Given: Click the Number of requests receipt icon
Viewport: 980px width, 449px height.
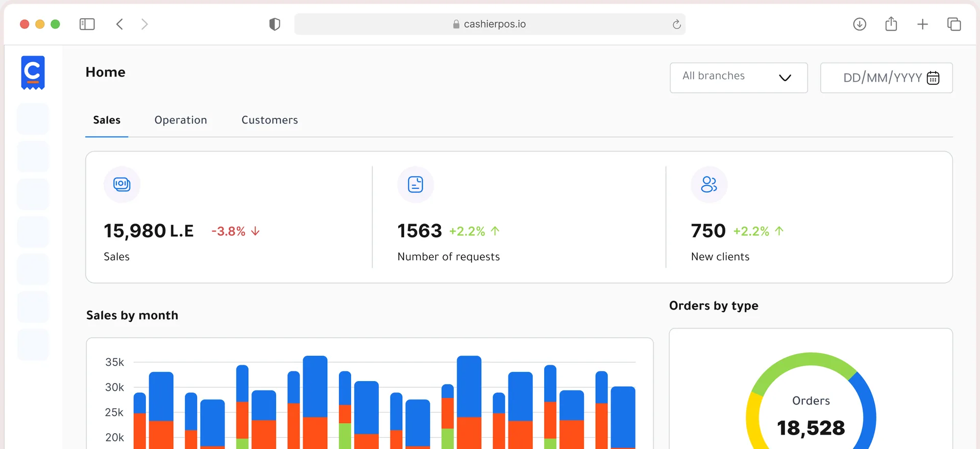Looking at the screenshot, I should tap(415, 184).
